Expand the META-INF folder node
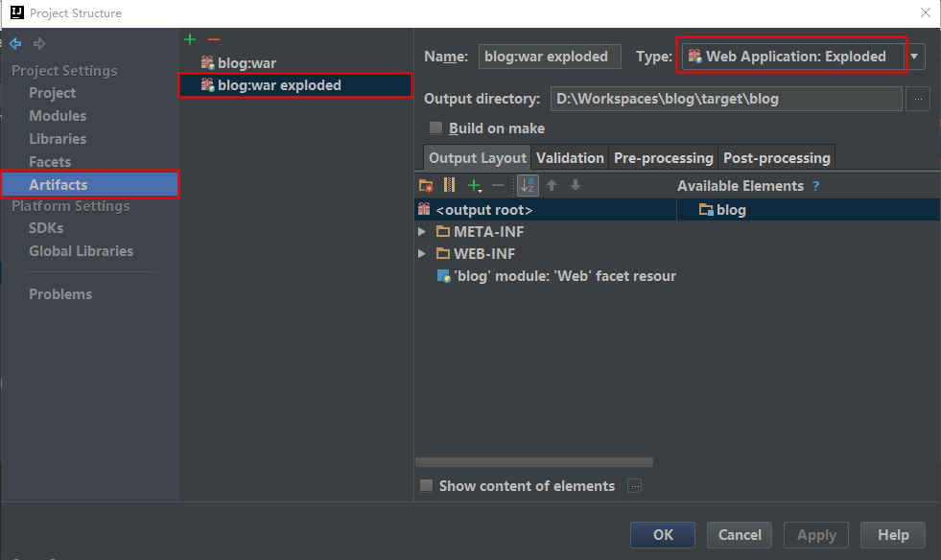 422,232
